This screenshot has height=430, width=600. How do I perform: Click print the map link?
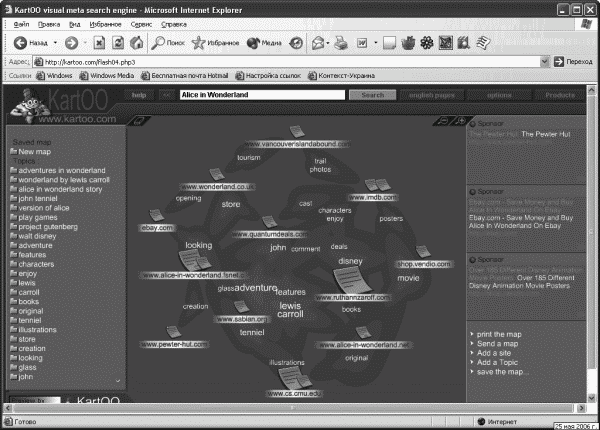[x=499, y=334]
